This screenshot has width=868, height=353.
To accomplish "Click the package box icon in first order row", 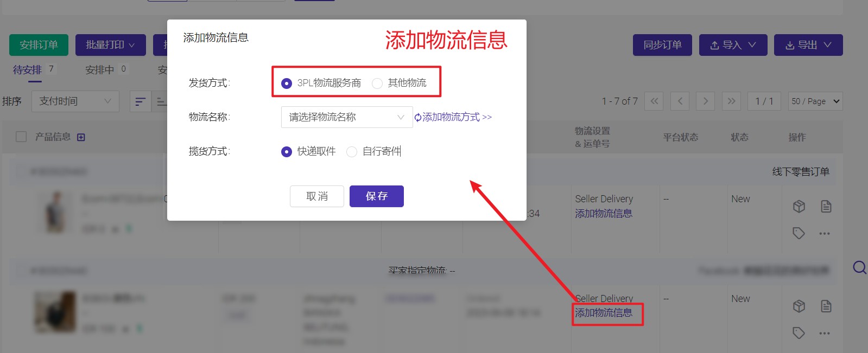I will [799, 207].
